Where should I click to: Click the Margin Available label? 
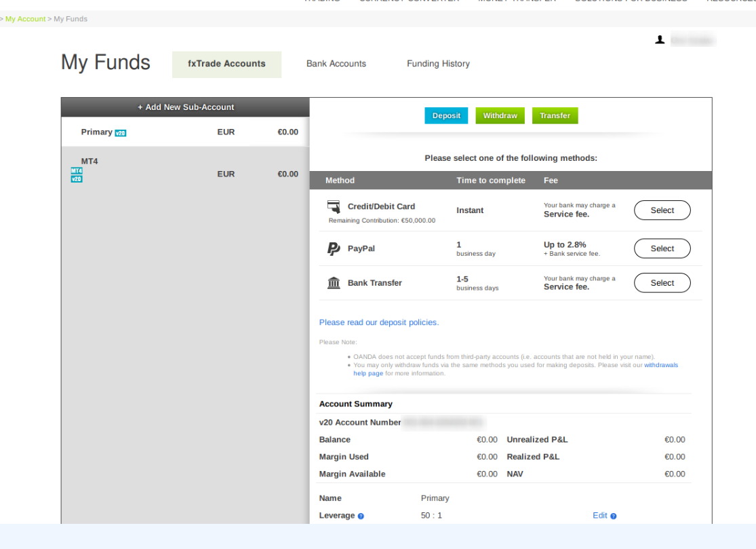point(352,474)
